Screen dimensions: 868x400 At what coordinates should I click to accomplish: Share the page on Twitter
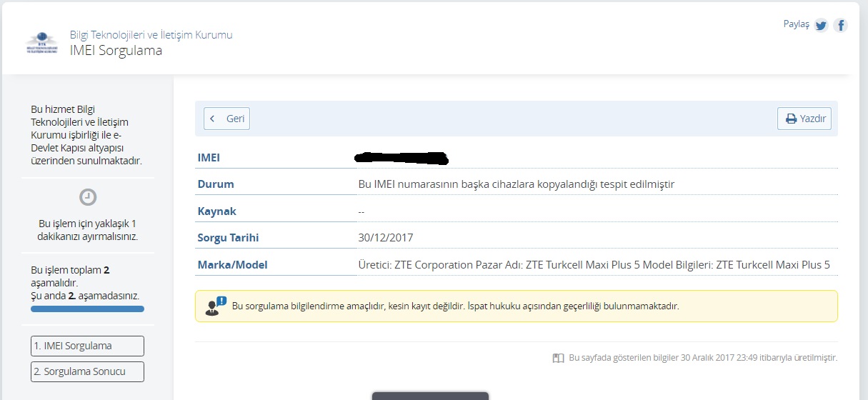(821, 26)
